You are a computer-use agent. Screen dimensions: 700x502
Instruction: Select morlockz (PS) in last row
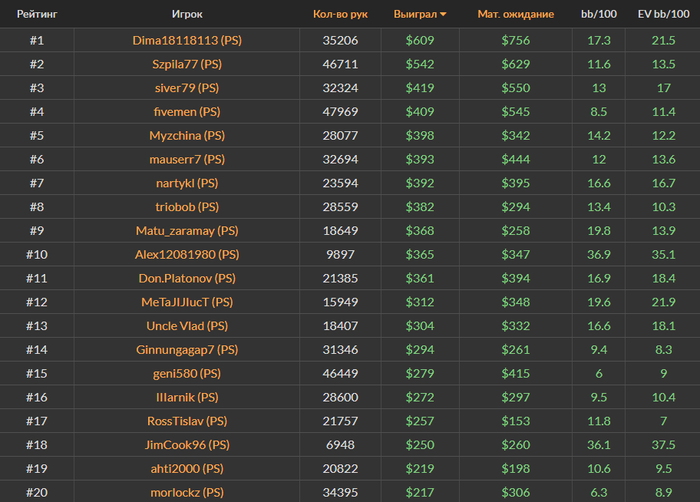[187, 493]
